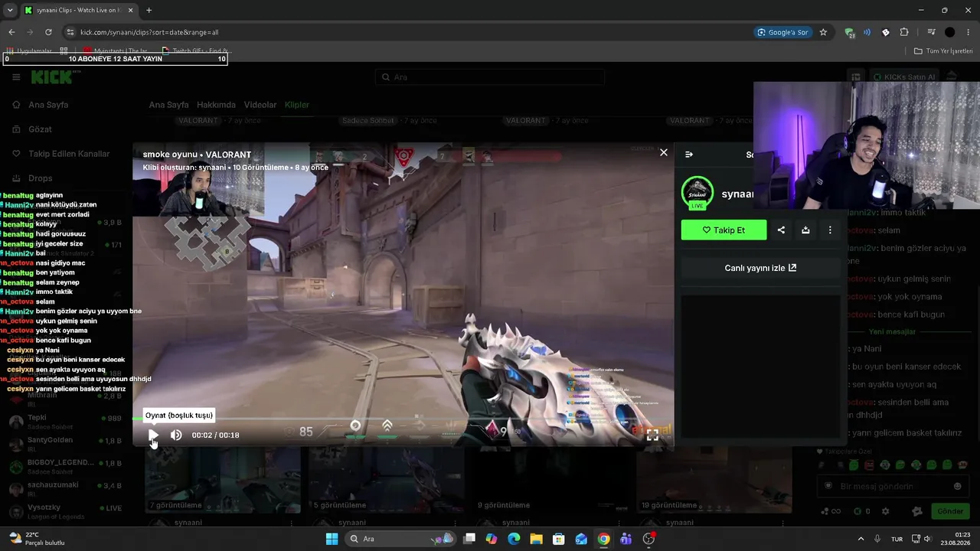Open chat settings gear
The height and width of the screenshot is (551, 980).
(x=886, y=511)
